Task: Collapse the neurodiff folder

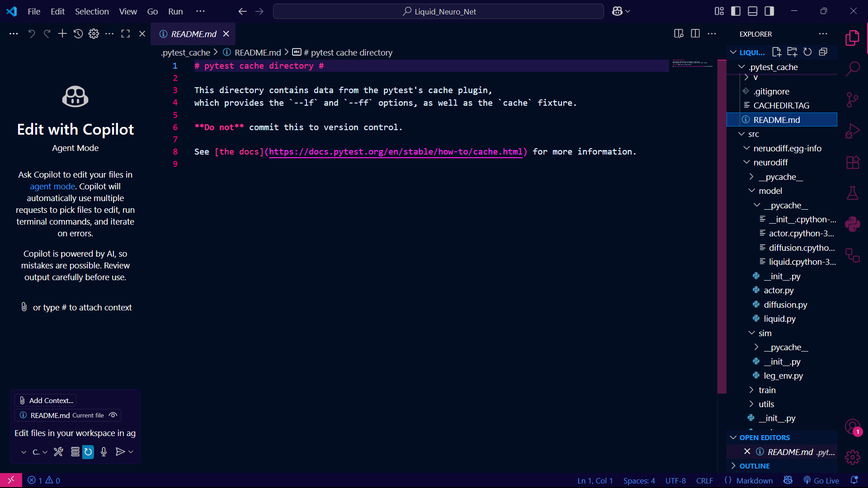Action: tap(770, 162)
